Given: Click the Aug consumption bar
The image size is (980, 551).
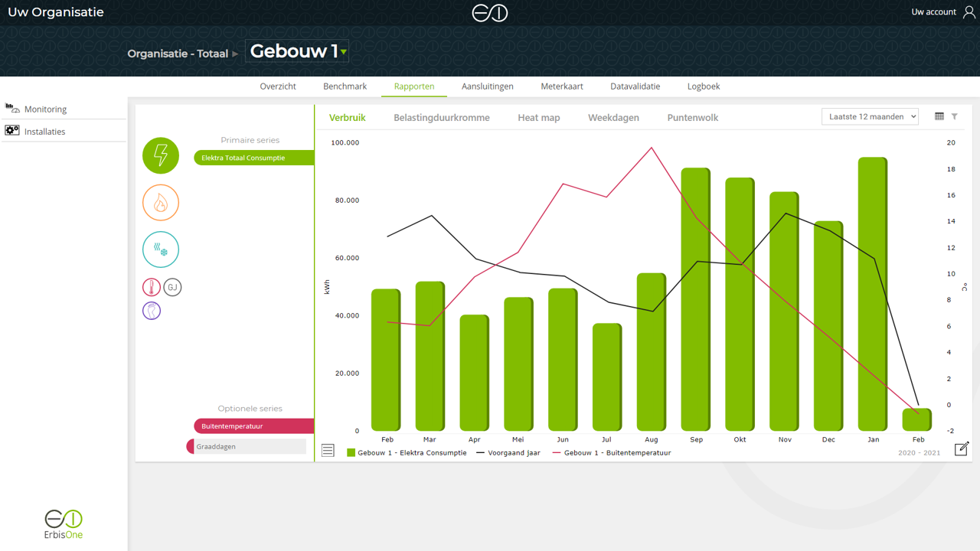Looking at the screenshot, I should [x=652, y=352].
